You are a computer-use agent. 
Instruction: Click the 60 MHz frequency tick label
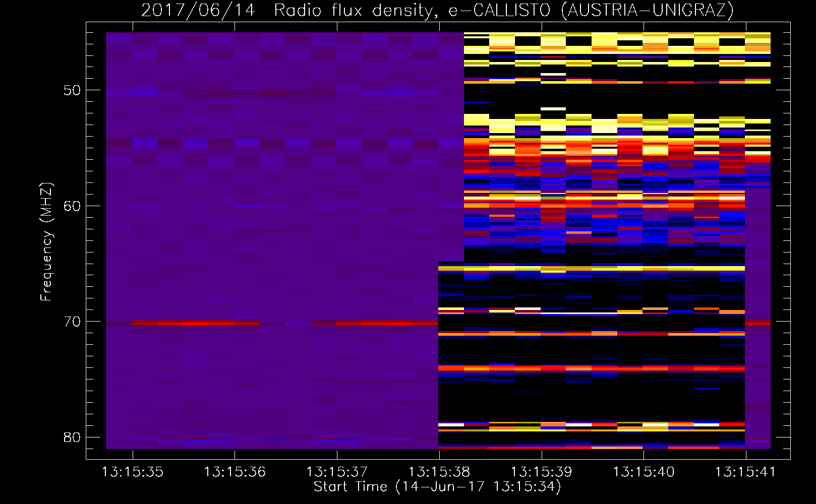pyautogui.click(x=72, y=206)
